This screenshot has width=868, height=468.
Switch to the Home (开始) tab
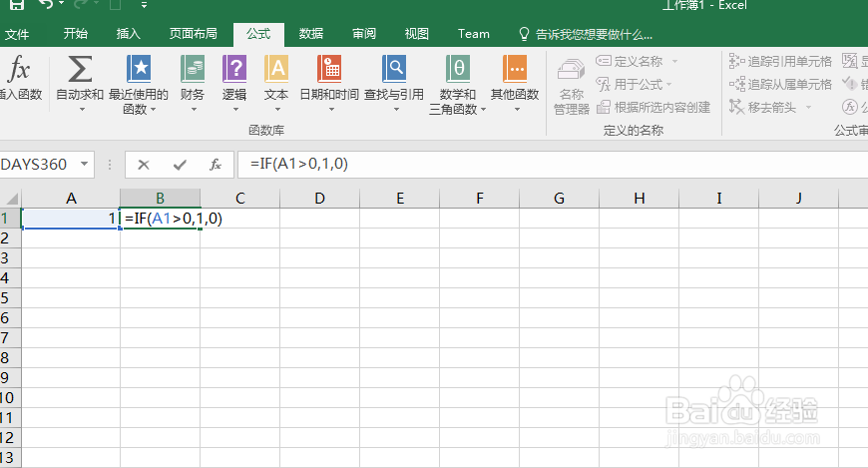coord(75,34)
